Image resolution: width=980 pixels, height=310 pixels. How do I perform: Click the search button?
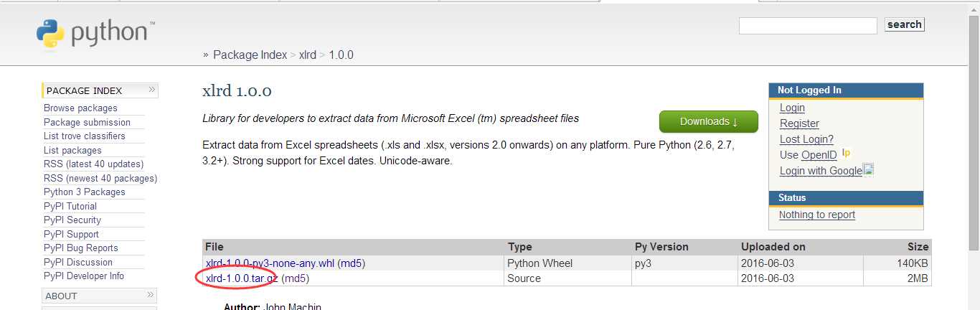point(904,24)
